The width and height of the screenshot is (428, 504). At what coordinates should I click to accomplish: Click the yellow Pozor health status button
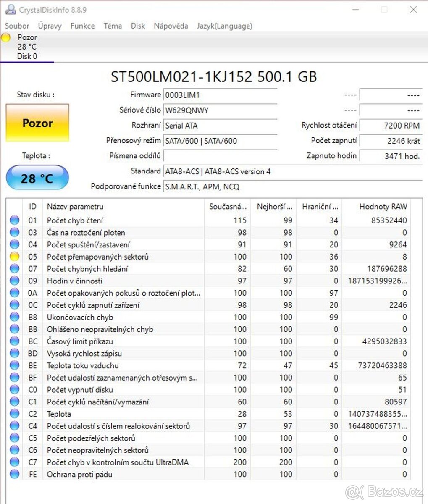(37, 123)
